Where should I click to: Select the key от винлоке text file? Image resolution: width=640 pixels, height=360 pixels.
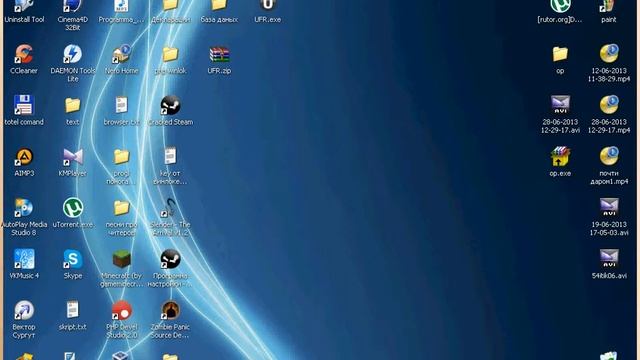click(x=170, y=157)
